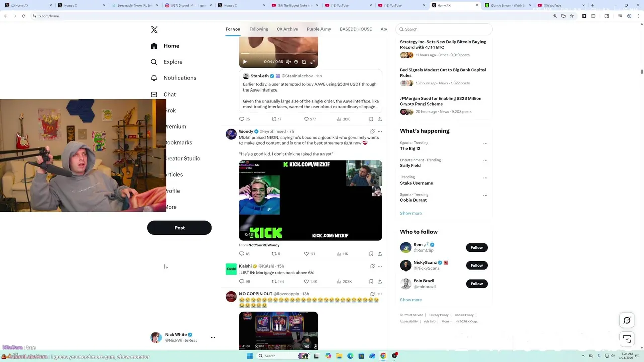Switch to the Purple Army tab

click(319, 29)
